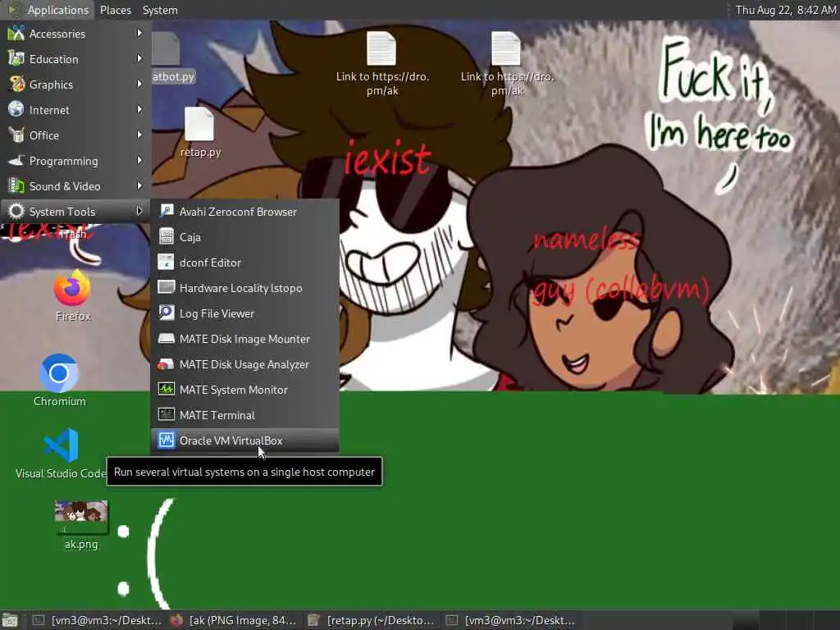840x630 pixels.
Task: Open MATE Disk Usage Analyzer icon
Action: tap(166, 363)
